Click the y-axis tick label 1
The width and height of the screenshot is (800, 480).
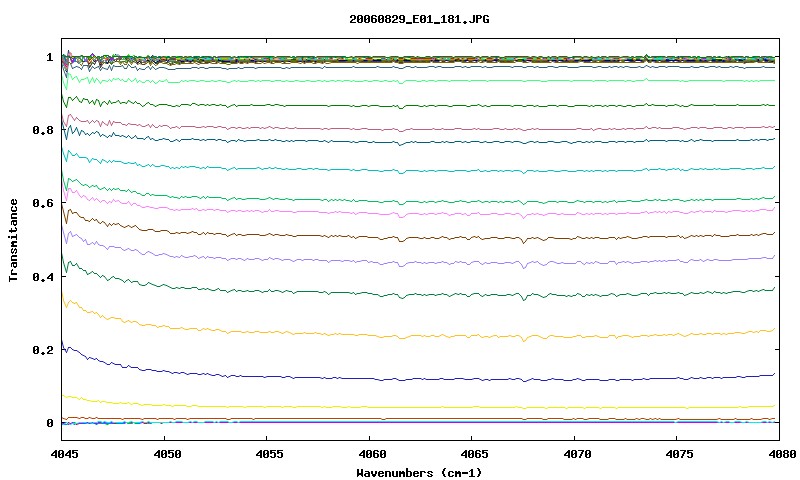pos(49,57)
